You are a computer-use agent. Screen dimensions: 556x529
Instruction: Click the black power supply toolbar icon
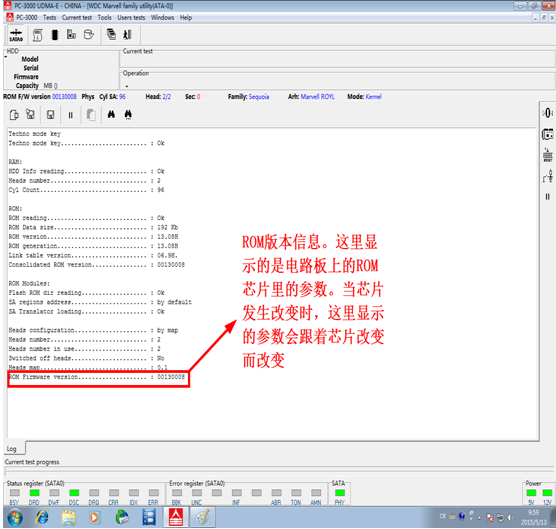[55, 35]
